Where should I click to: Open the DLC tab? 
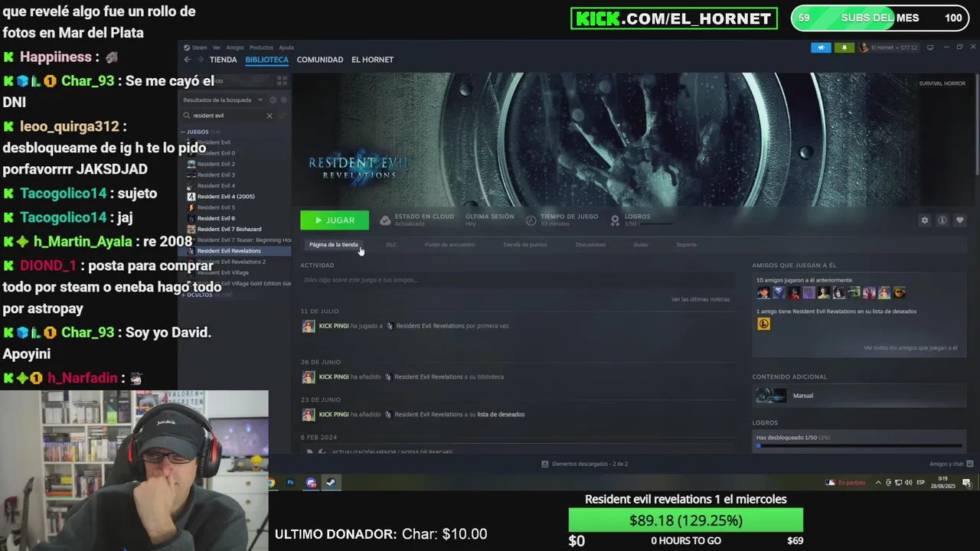coord(391,245)
